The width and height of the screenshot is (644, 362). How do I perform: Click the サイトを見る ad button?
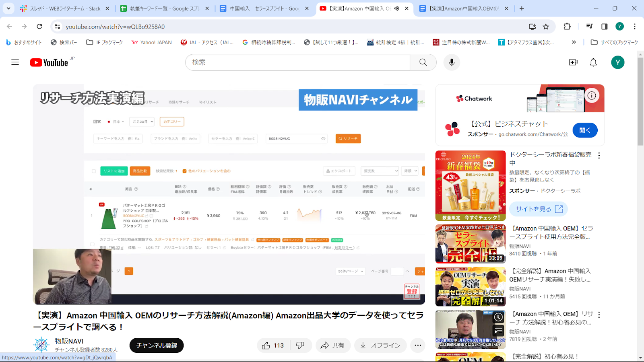point(539,209)
